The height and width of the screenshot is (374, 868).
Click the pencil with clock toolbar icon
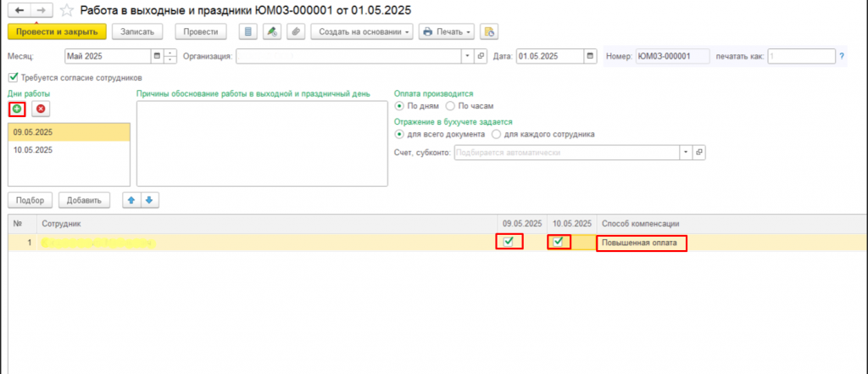(272, 31)
